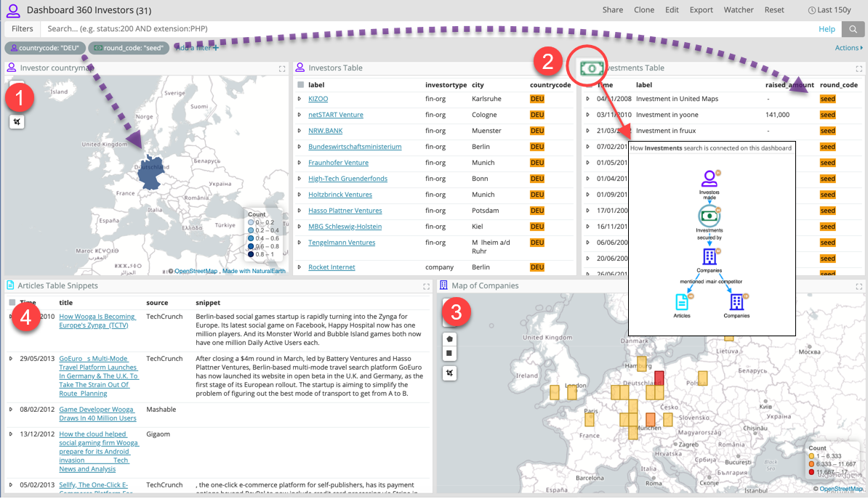Image resolution: width=868 pixels, height=499 pixels.
Task: Click the round_code seed filter pill
Action: click(129, 48)
